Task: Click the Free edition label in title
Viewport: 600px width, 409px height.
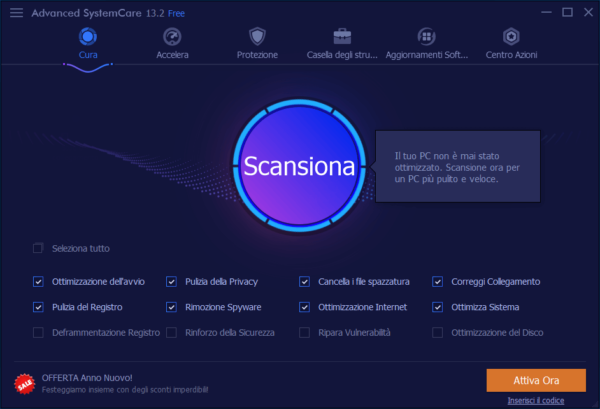Action: click(x=176, y=13)
